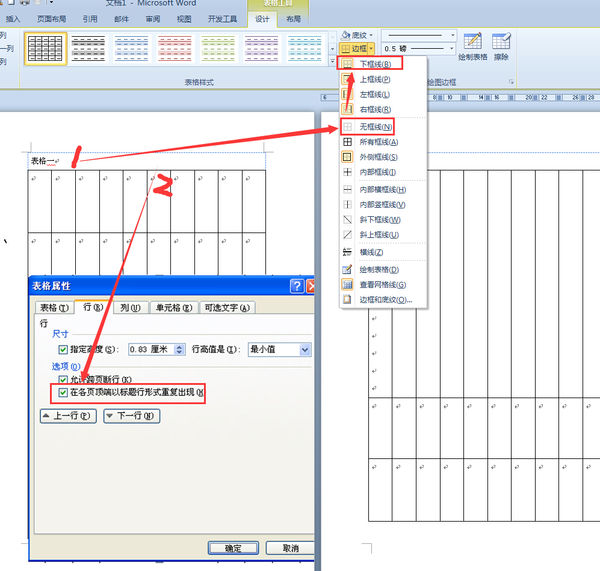Apply the purple table style thumbnail
600x571 pixels.
coord(261,49)
